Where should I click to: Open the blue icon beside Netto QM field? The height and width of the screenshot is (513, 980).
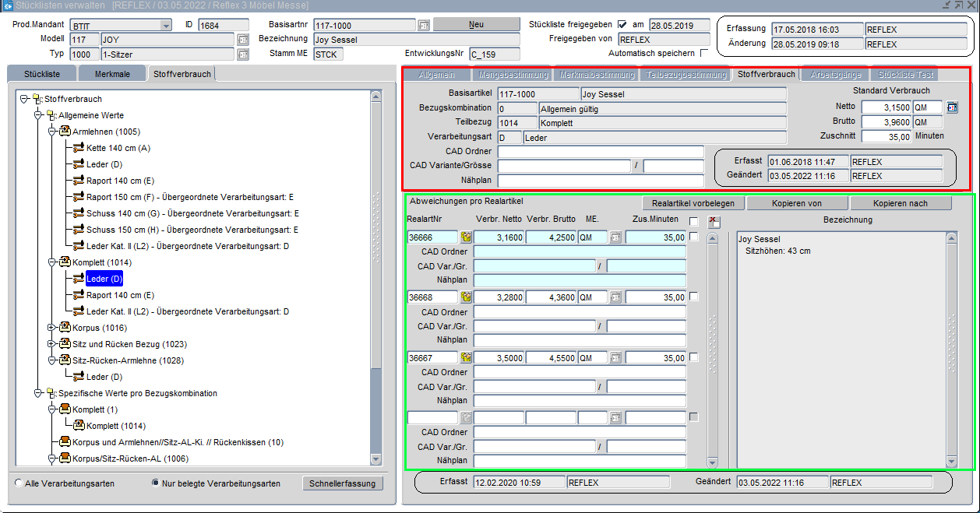(x=951, y=107)
